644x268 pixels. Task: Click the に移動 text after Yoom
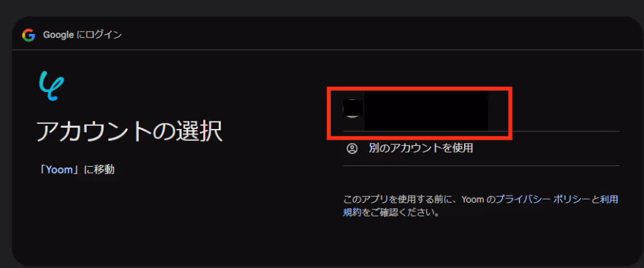click(x=99, y=169)
